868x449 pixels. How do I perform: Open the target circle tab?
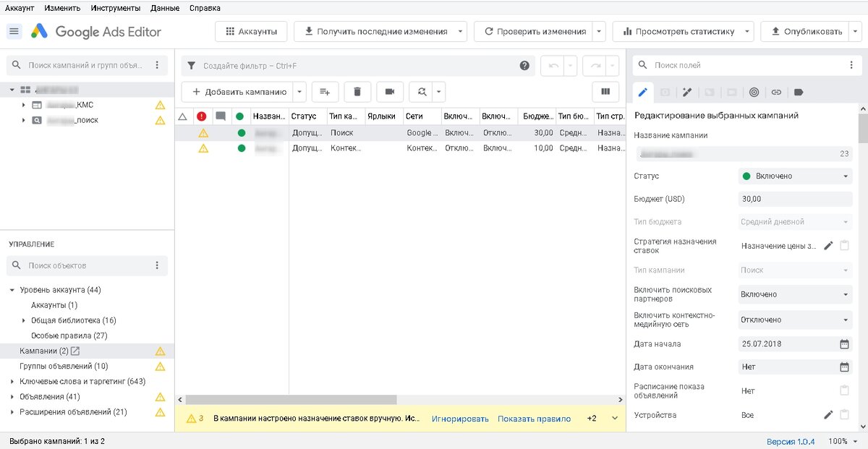(754, 92)
